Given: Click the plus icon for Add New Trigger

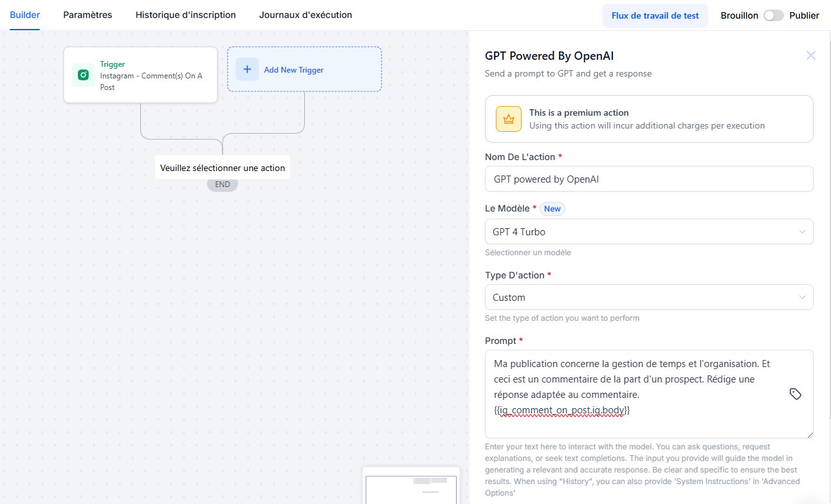Looking at the screenshot, I should click(x=247, y=69).
